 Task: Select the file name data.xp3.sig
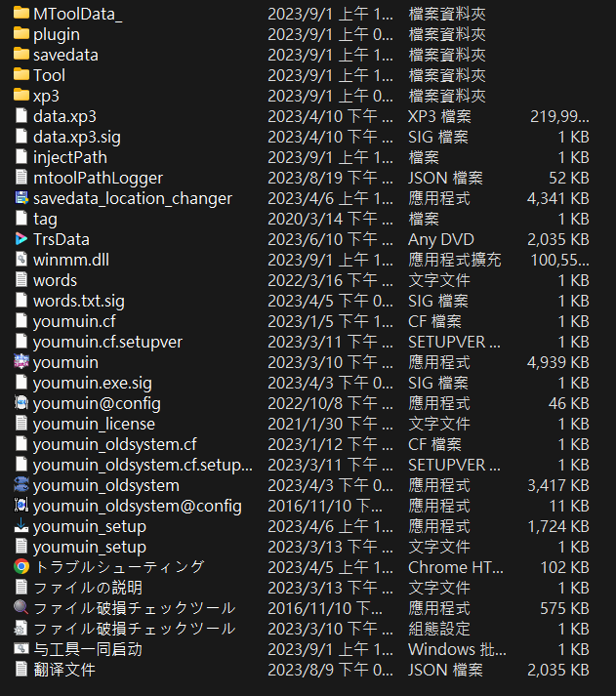pyautogui.click(x=77, y=137)
